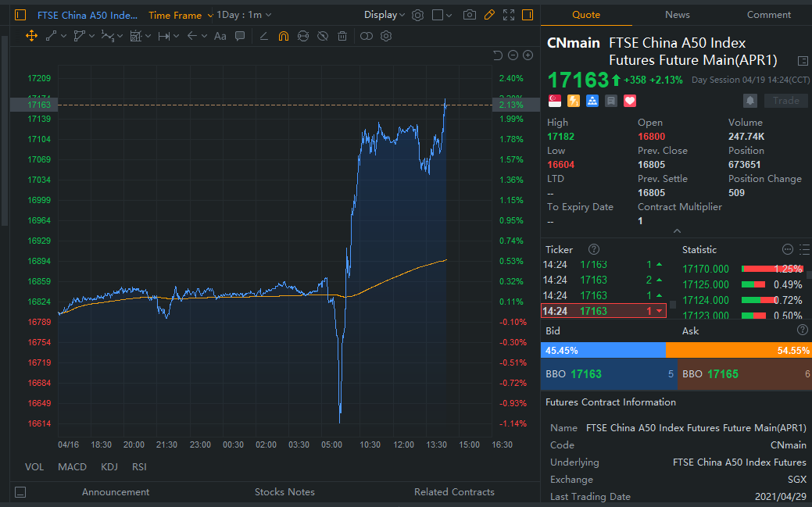Switch to the News tab
The image size is (812, 507).
click(677, 14)
